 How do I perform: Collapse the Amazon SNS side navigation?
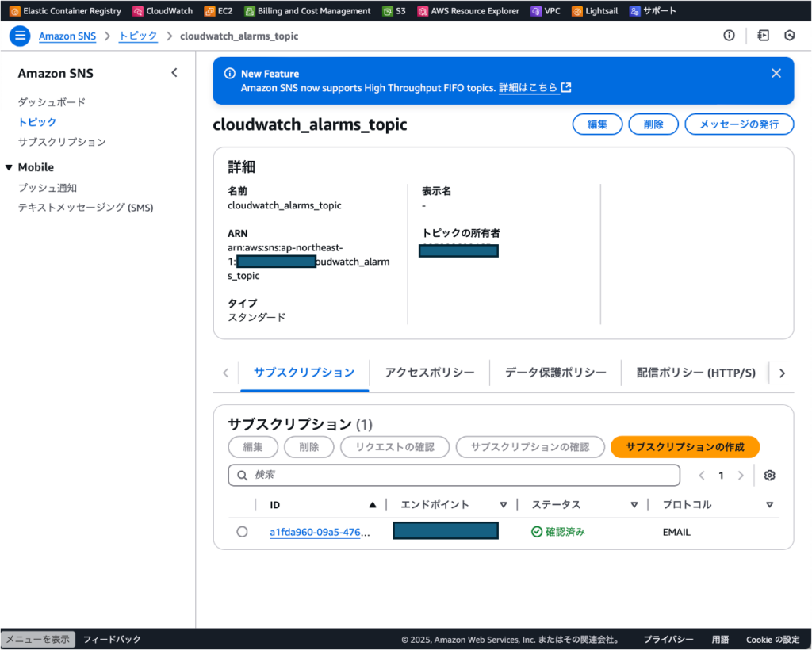tap(174, 73)
